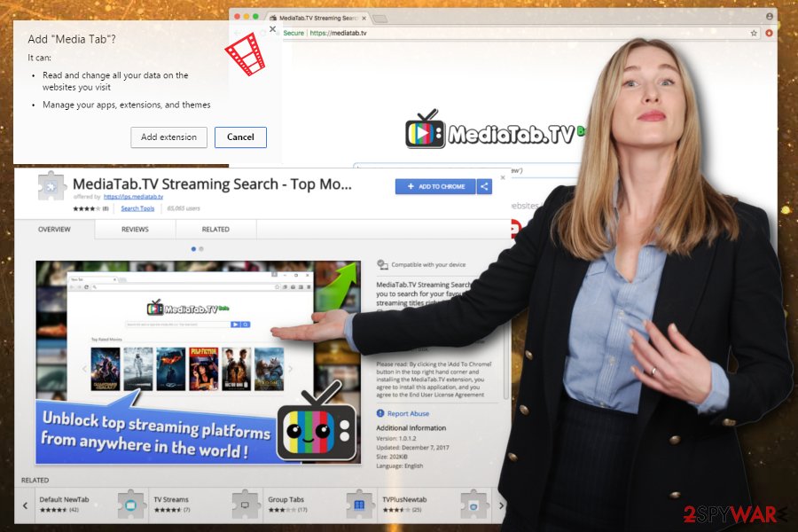Click the "Version: 1.0.1.2" text
The width and height of the screenshot is (798, 532).
(396, 438)
